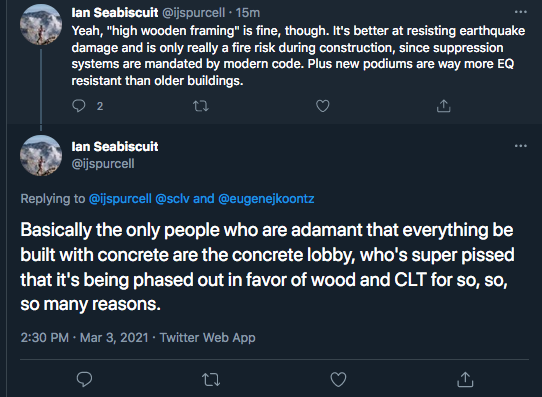
Task: Retweet the 'high wooden framing' tweet
Action: 201,106
